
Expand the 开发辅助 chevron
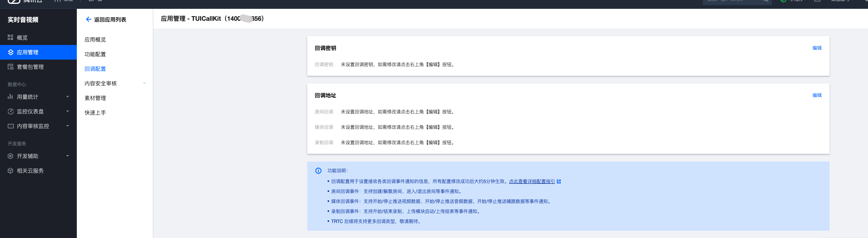pos(68,156)
